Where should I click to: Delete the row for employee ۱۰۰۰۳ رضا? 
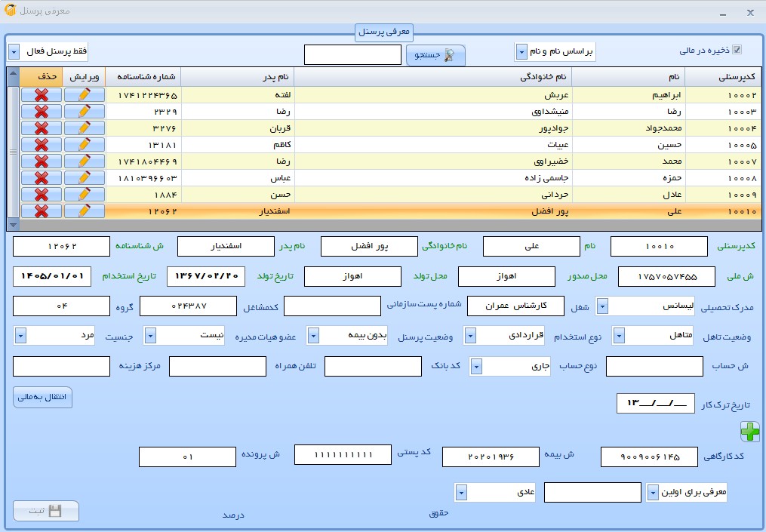point(42,112)
